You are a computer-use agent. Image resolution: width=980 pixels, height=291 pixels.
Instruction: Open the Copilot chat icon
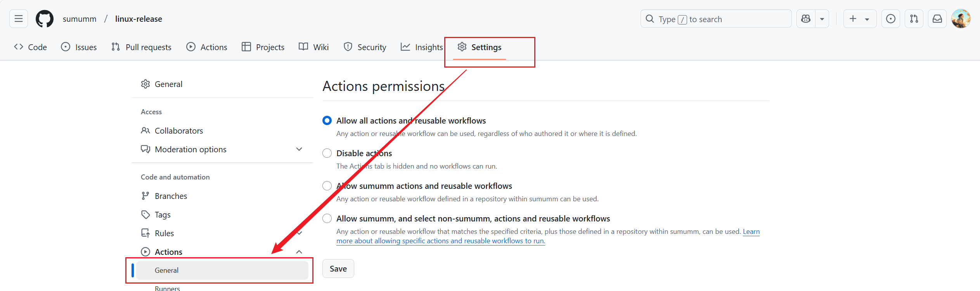806,19
